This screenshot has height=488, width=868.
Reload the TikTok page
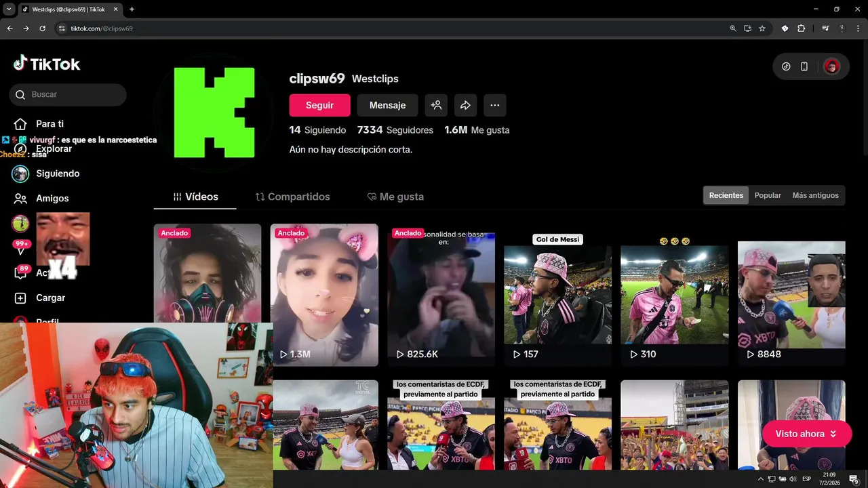[42, 28]
